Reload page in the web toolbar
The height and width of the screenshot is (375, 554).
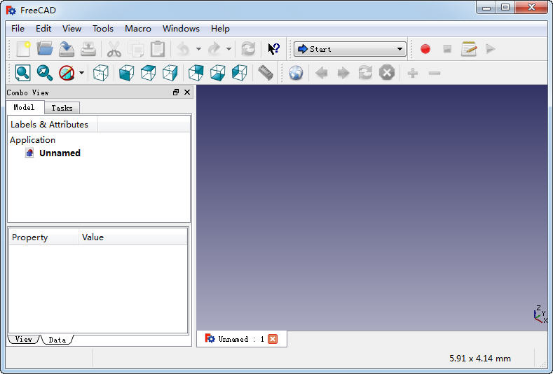coord(365,73)
